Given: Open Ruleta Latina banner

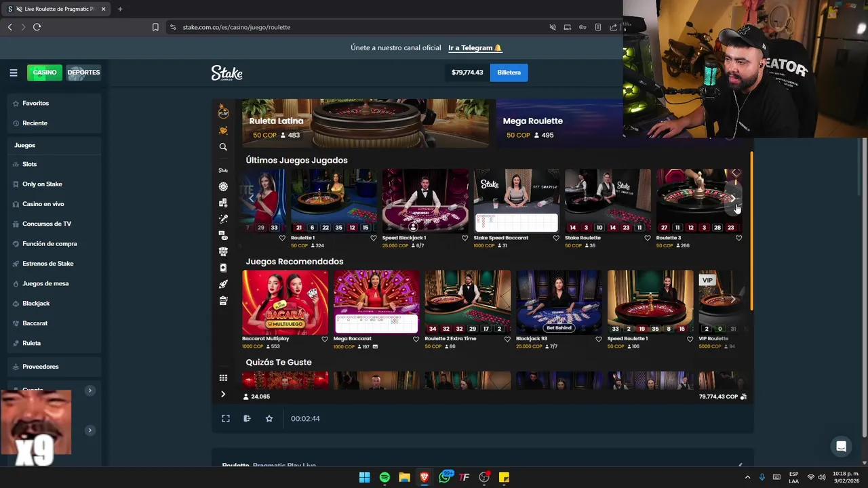Looking at the screenshot, I should click(366, 123).
